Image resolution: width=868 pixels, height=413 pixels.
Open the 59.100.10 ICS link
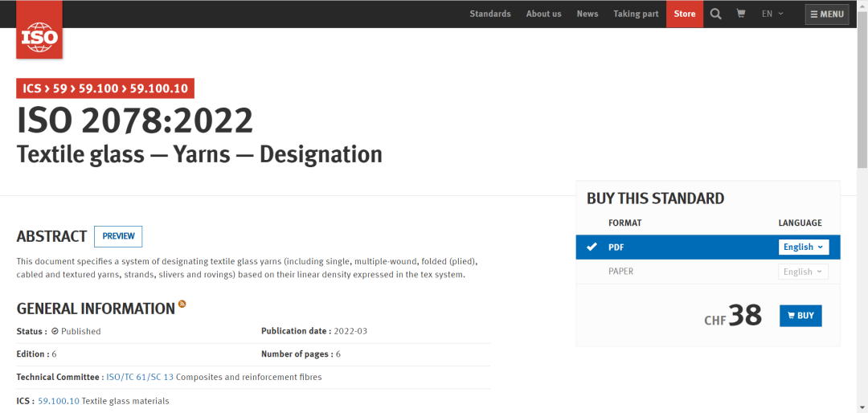coord(59,401)
